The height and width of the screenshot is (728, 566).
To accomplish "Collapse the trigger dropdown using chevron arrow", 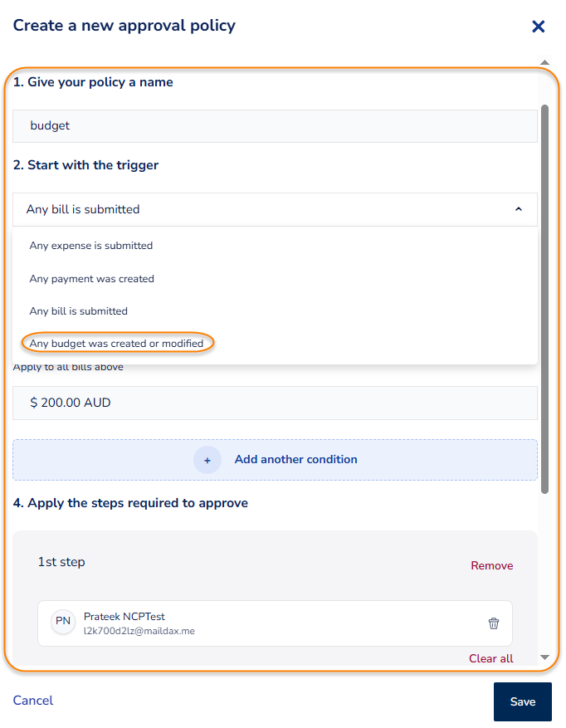I will click(519, 210).
